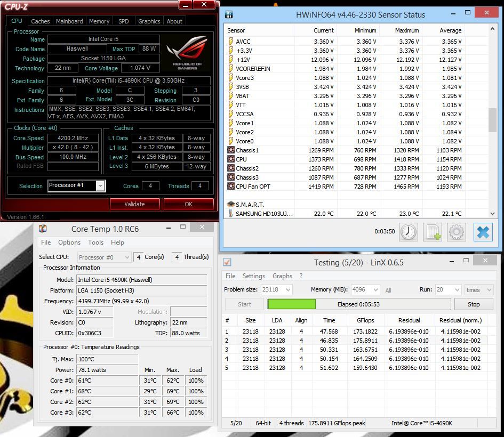
Task: Click LinX All memory button
Action: [388, 290]
